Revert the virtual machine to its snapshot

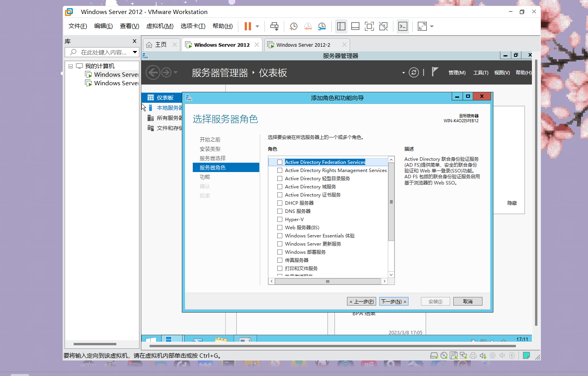point(308,26)
